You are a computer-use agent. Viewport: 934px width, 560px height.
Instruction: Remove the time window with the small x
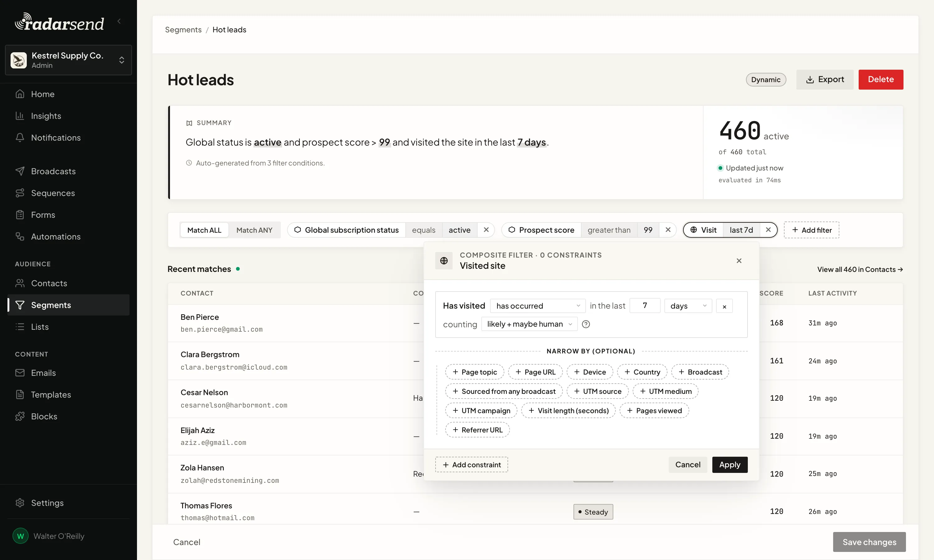pos(724,306)
